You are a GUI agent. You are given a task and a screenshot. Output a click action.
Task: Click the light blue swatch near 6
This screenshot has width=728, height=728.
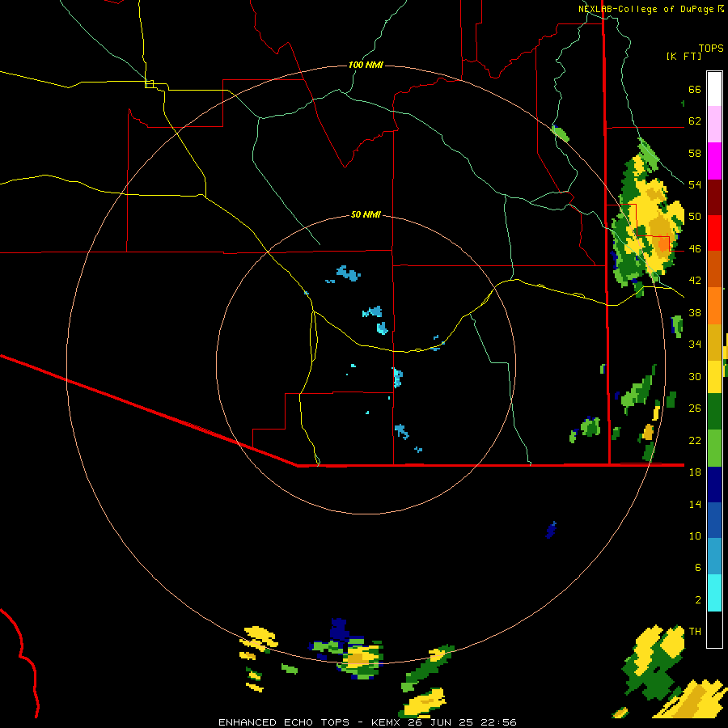tap(714, 557)
